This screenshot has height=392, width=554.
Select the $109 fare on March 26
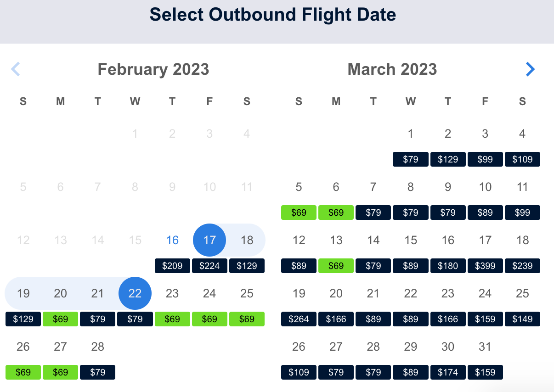pyautogui.click(x=299, y=372)
